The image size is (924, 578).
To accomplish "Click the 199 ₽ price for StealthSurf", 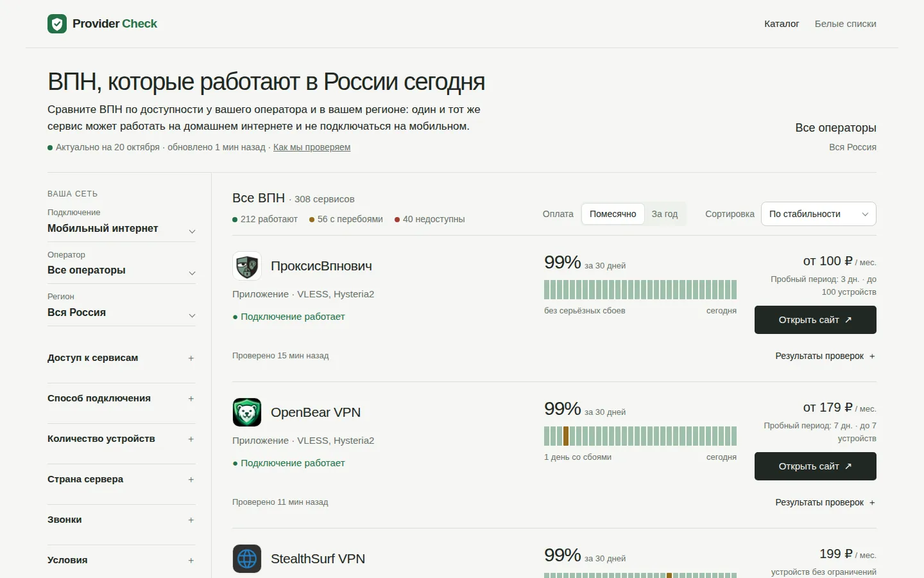I will [x=836, y=554].
